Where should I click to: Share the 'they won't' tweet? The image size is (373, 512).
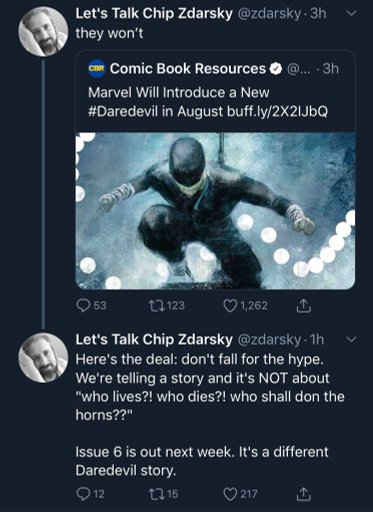[x=304, y=306]
